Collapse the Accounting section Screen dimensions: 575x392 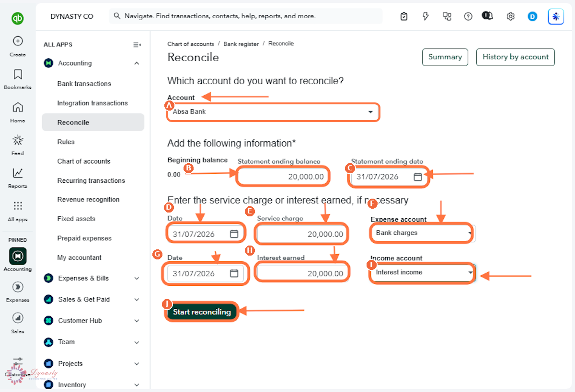click(x=137, y=63)
